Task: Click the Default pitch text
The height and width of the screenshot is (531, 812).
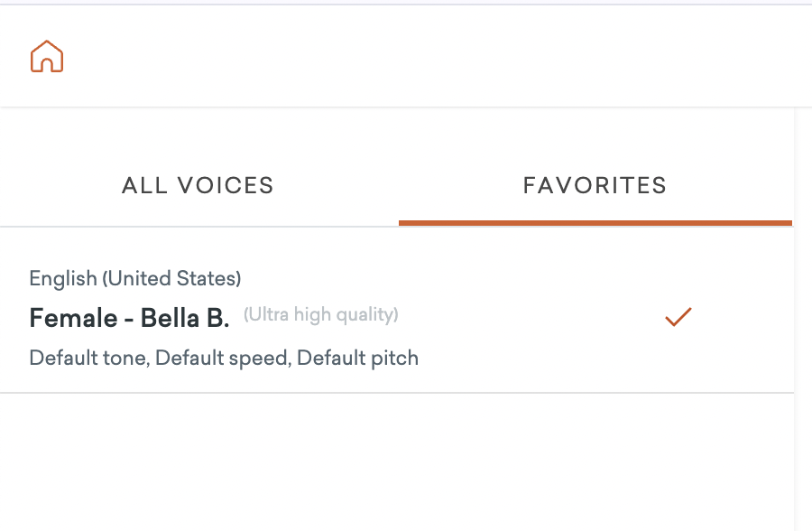Action: [x=357, y=358]
